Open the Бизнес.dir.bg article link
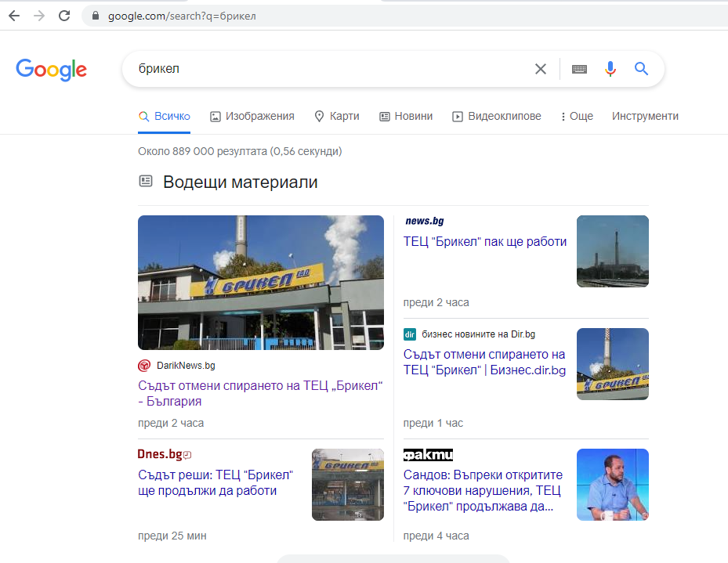728x563 pixels. point(484,363)
